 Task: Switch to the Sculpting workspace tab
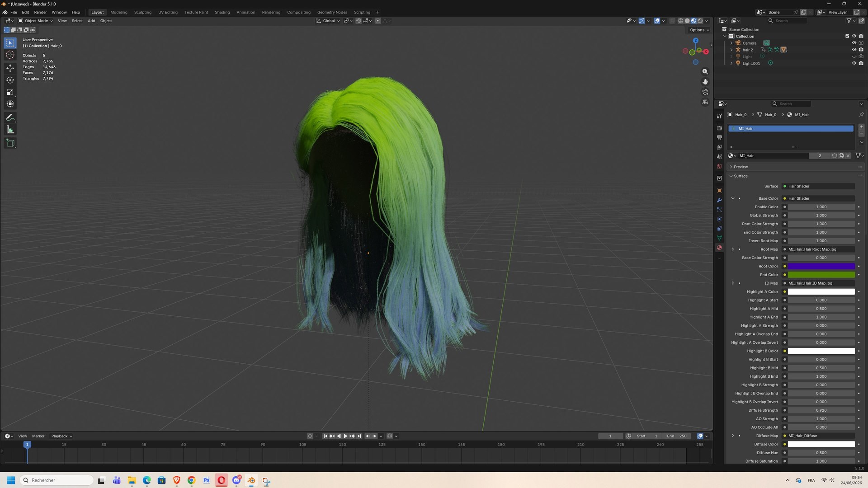[143, 12]
